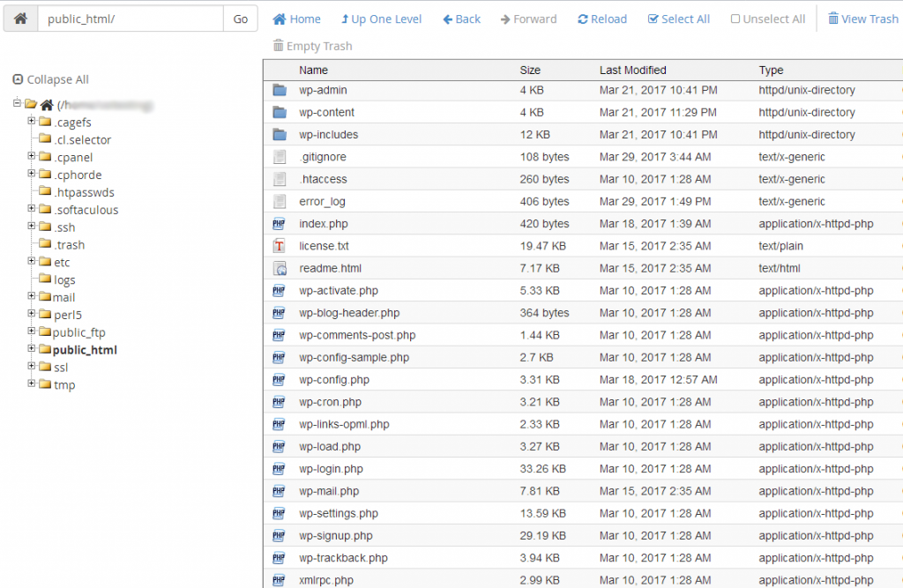This screenshot has height=588, width=903.
Task: Click the license.txt text file icon
Action: [x=280, y=246]
